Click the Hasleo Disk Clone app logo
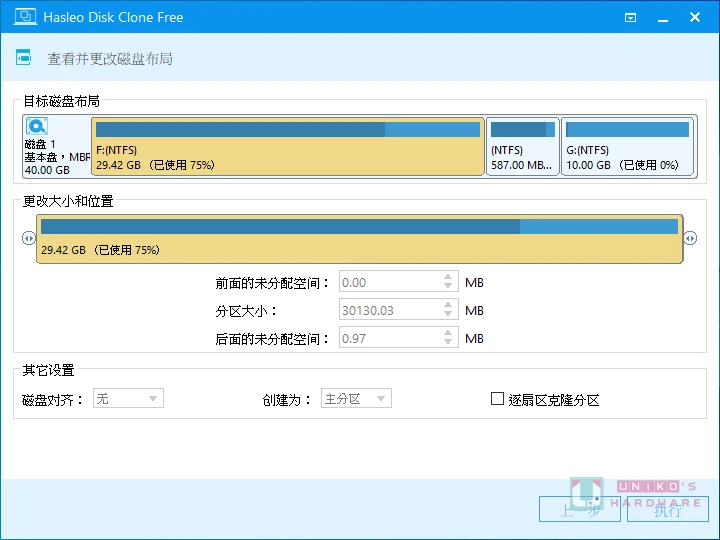 (x=25, y=17)
